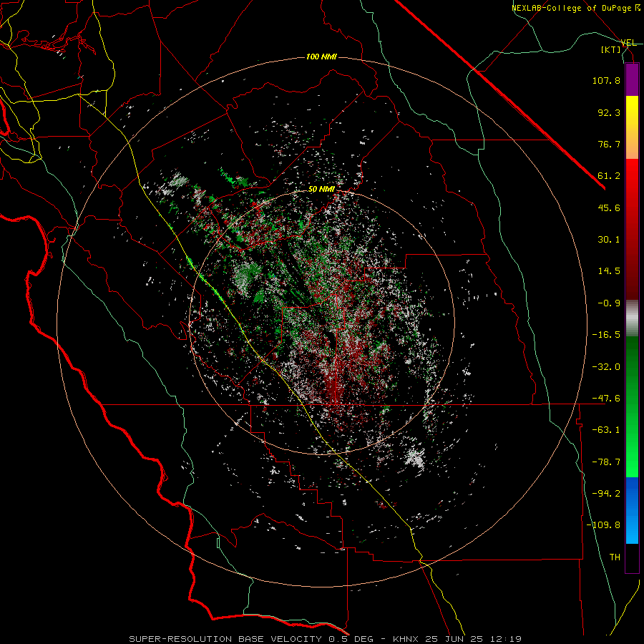Click the -0.9 legend value
Viewport: 644px width, 644px height.
[609, 303]
